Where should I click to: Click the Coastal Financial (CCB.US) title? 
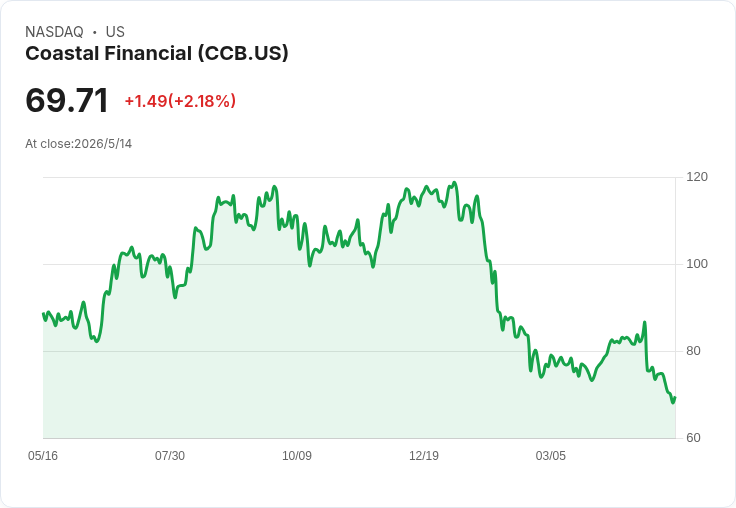(157, 54)
